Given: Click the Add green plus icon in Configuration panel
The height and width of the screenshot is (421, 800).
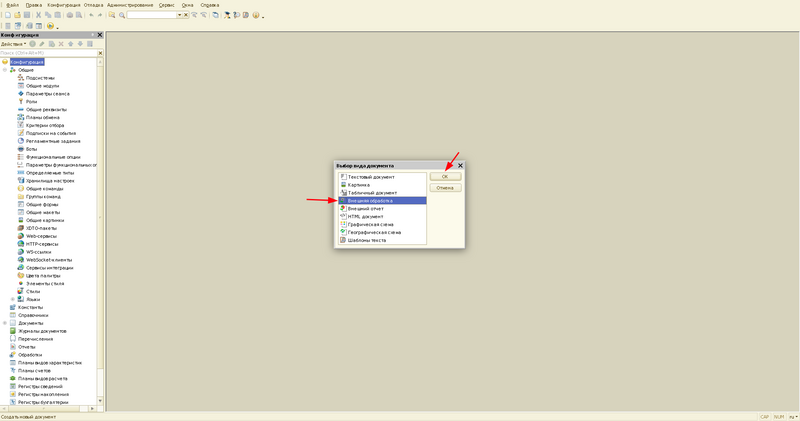Looking at the screenshot, I should click(x=33, y=44).
